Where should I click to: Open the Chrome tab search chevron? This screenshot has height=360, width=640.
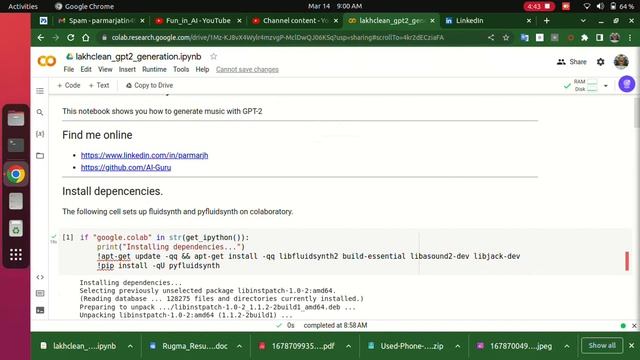point(583,20)
